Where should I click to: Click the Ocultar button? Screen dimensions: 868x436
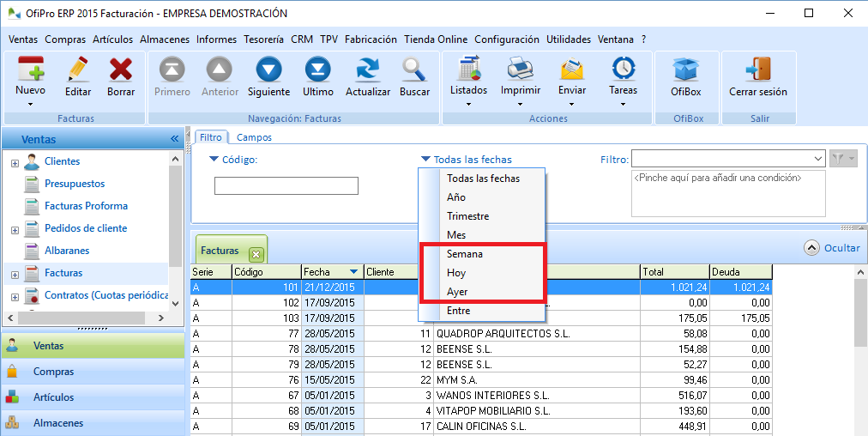(832, 247)
